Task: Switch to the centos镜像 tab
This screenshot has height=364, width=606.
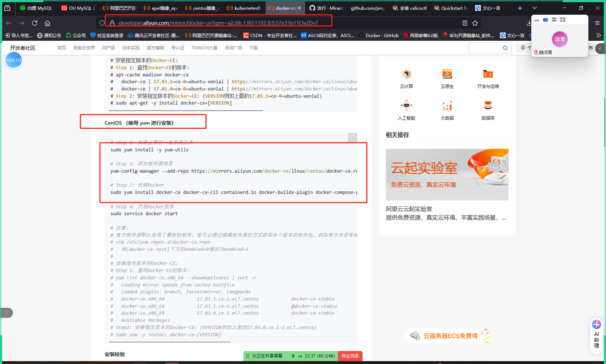Action: point(203,8)
